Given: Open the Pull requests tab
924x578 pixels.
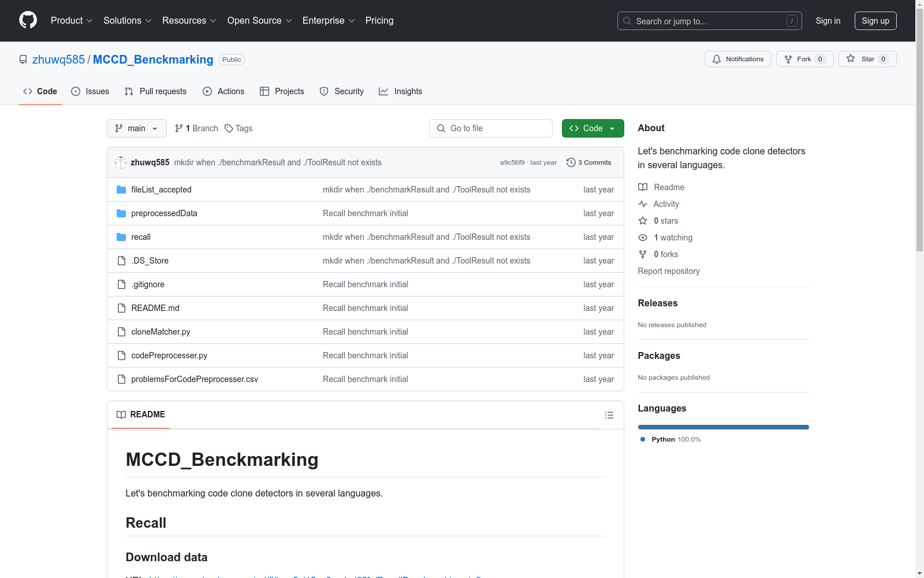Looking at the screenshot, I should click(x=155, y=91).
